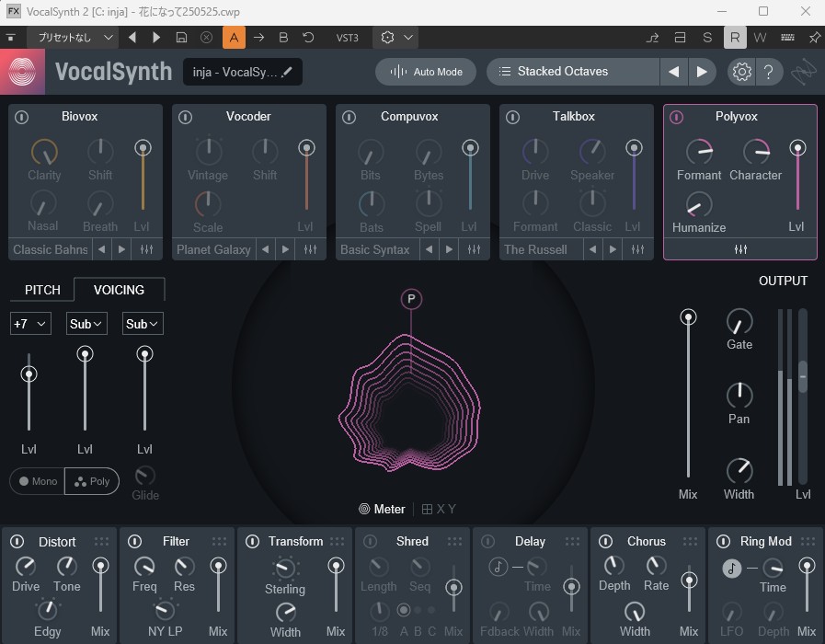Select A preset slot

click(235, 38)
